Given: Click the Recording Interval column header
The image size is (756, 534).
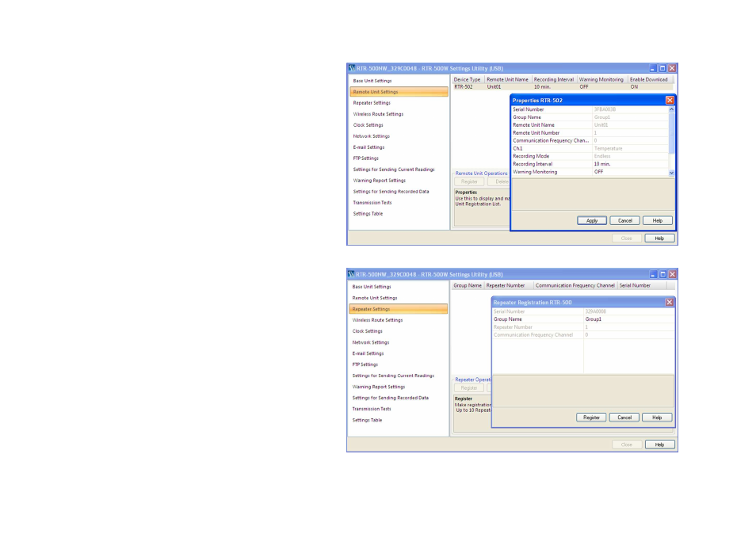Looking at the screenshot, I should (x=553, y=79).
